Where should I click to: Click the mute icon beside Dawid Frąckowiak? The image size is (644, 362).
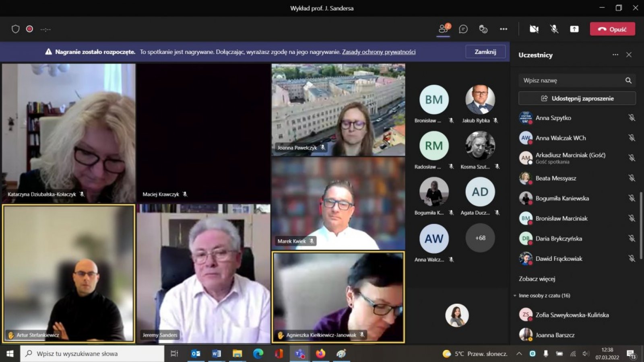coord(631,259)
